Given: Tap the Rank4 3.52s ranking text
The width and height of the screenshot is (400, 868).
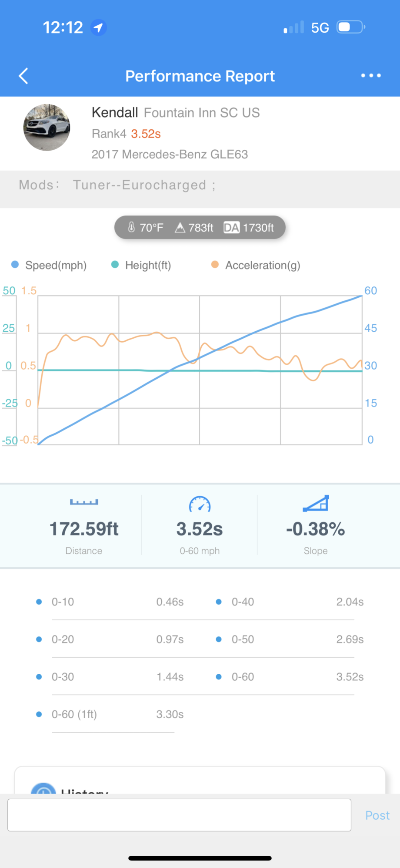Looking at the screenshot, I should (x=126, y=134).
